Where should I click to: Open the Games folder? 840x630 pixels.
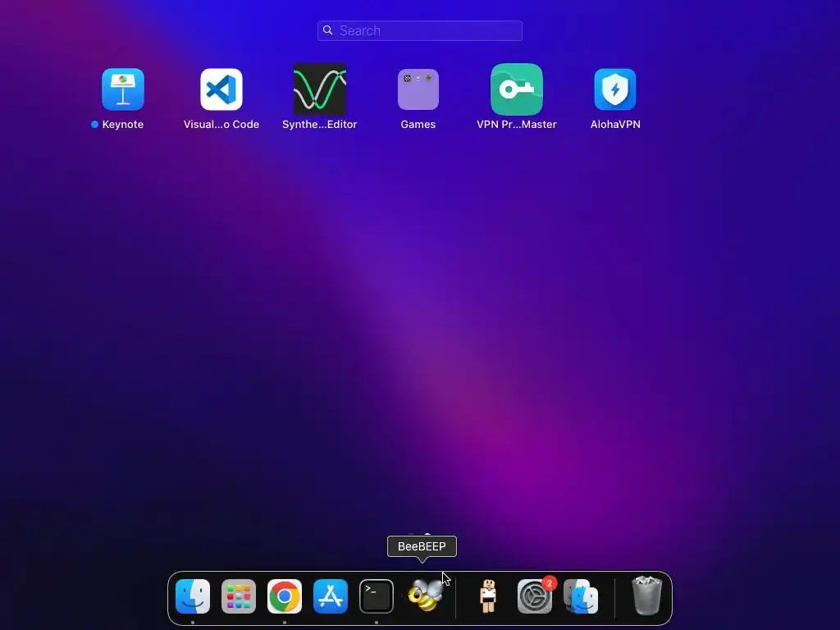coord(418,89)
